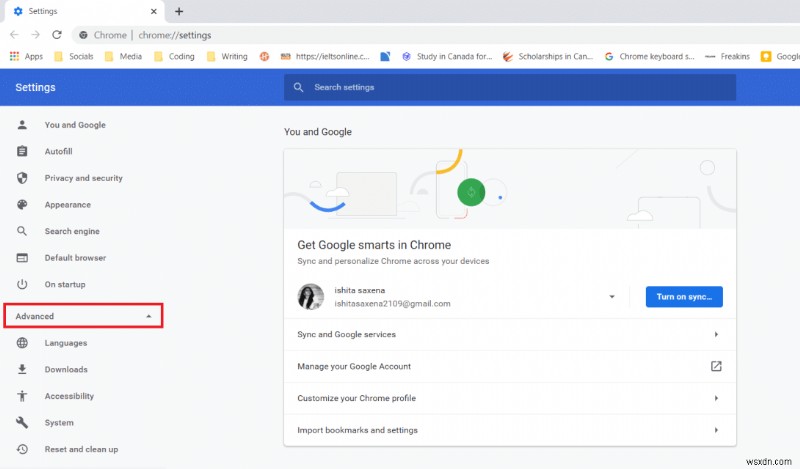800x469 pixels.
Task: Expand Sync and Google services
Action: coord(510,334)
